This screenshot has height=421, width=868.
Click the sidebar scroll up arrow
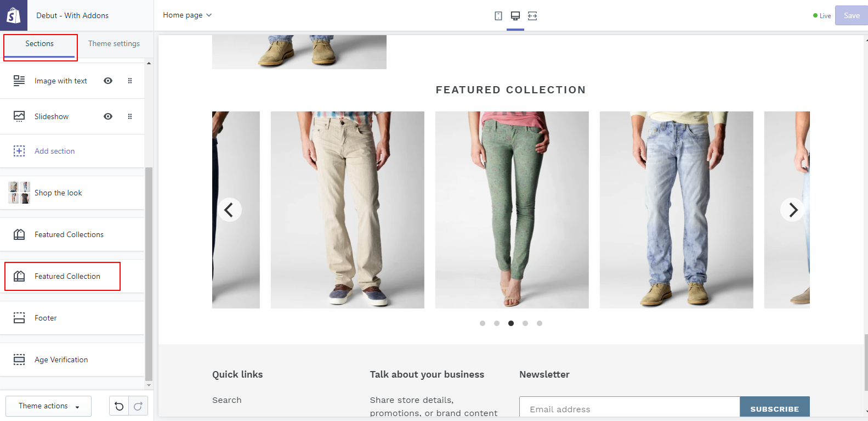point(149,63)
